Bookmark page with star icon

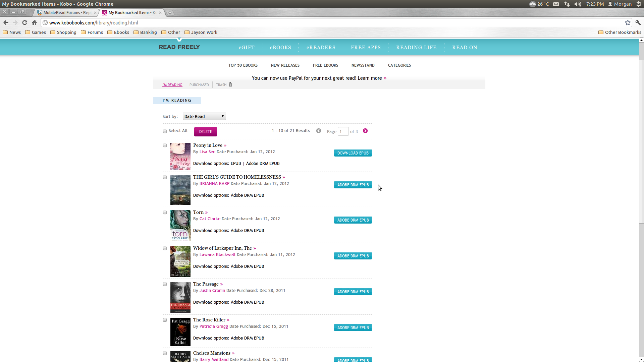point(628,23)
